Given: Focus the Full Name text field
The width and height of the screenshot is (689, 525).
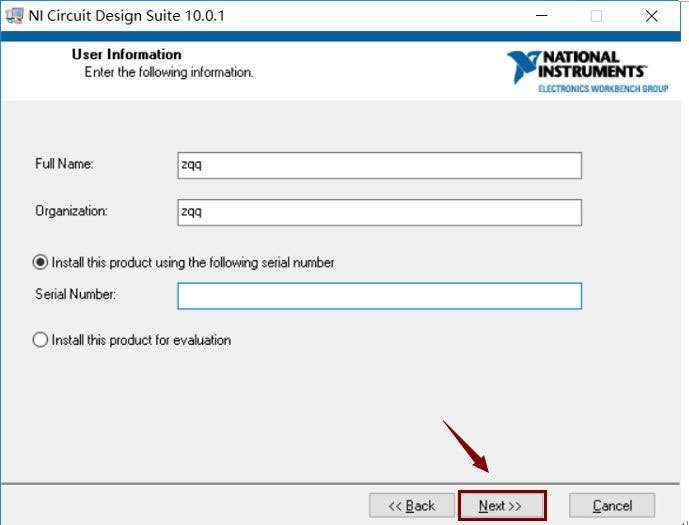Looking at the screenshot, I should tap(380, 166).
